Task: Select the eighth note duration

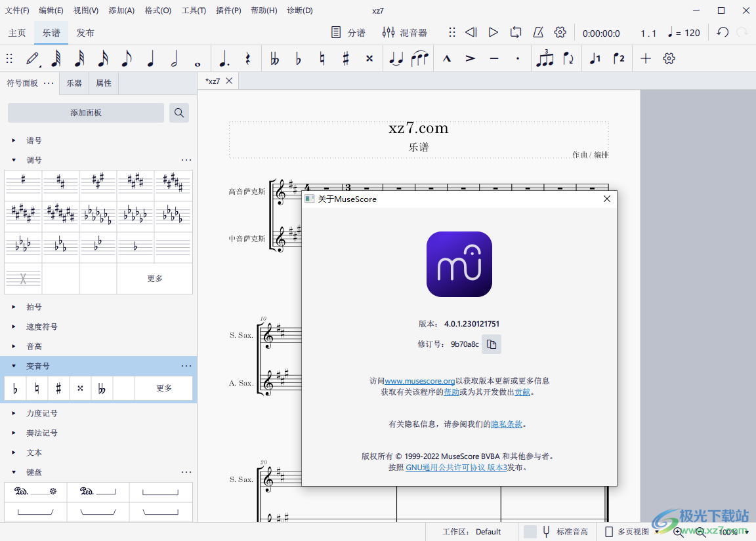Action: pyautogui.click(x=127, y=58)
